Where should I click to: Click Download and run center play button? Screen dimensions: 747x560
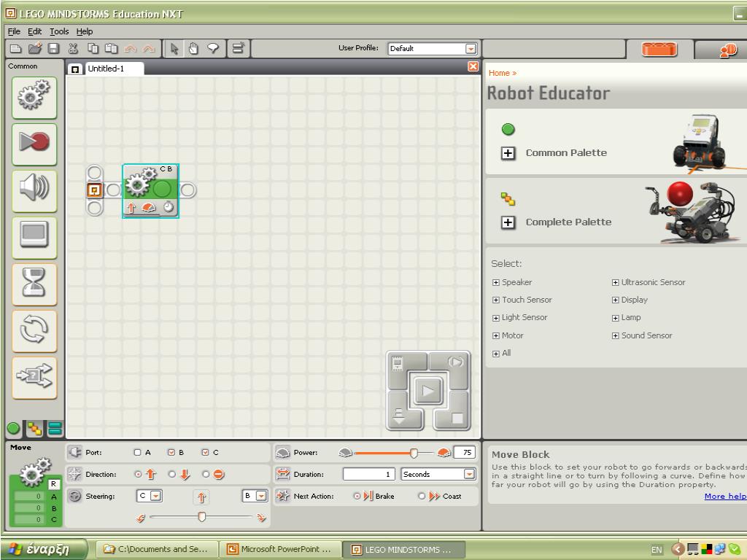click(427, 392)
